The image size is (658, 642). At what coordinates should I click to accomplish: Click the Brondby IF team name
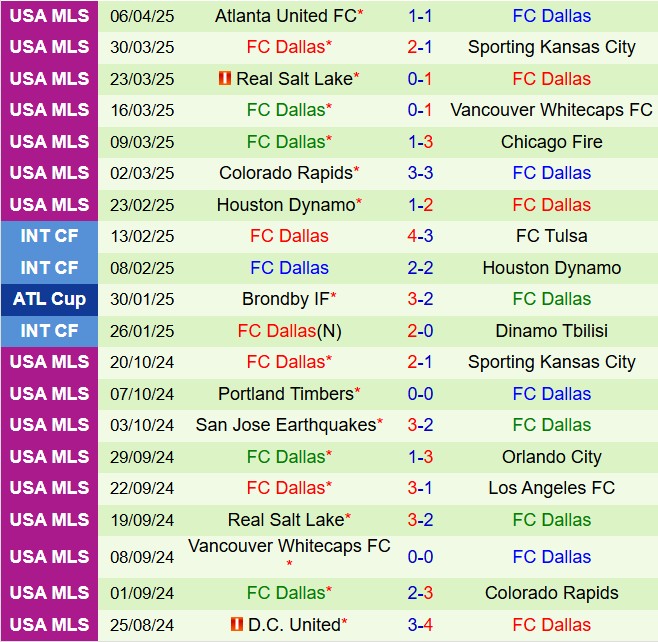click(285, 299)
